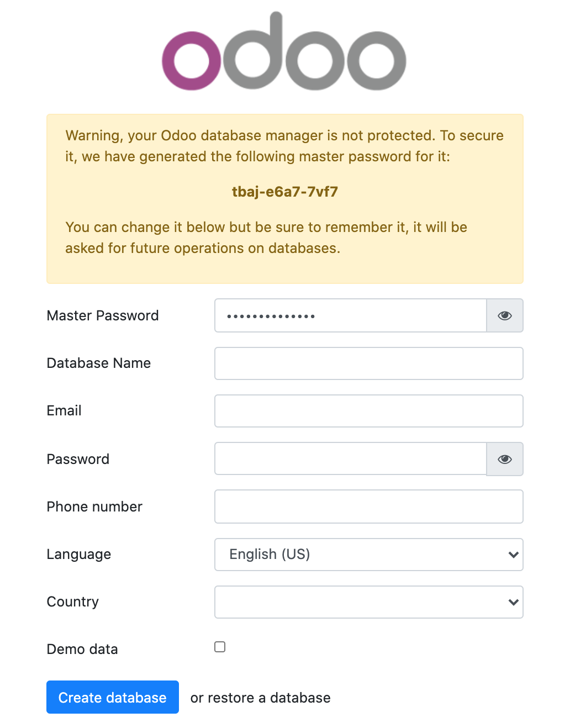Focus the Master Password input field
The width and height of the screenshot is (570, 728).
tap(350, 315)
